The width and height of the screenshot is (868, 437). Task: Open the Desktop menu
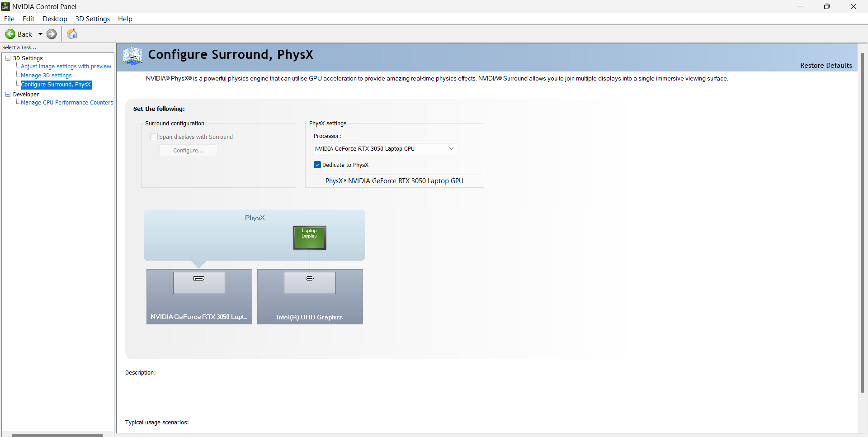(x=55, y=19)
